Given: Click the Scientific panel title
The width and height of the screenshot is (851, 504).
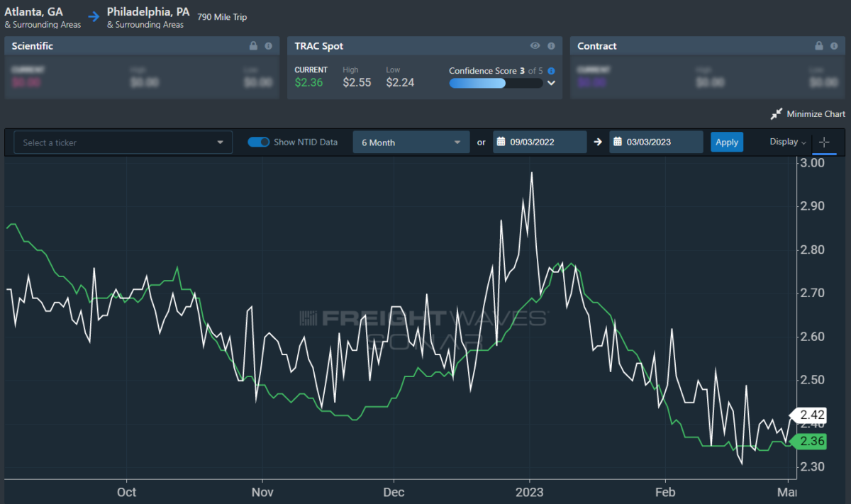Looking at the screenshot, I should [x=32, y=46].
